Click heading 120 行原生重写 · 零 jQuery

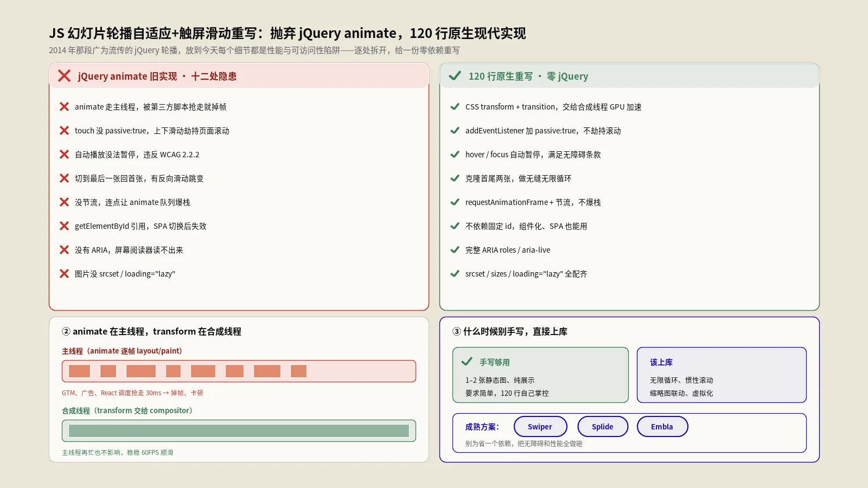click(x=528, y=76)
